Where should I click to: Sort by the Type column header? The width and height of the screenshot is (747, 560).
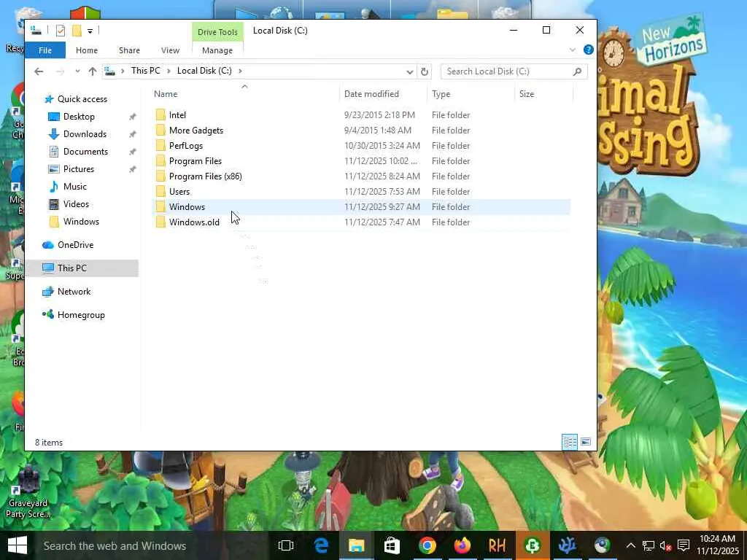tap(441, 94)
